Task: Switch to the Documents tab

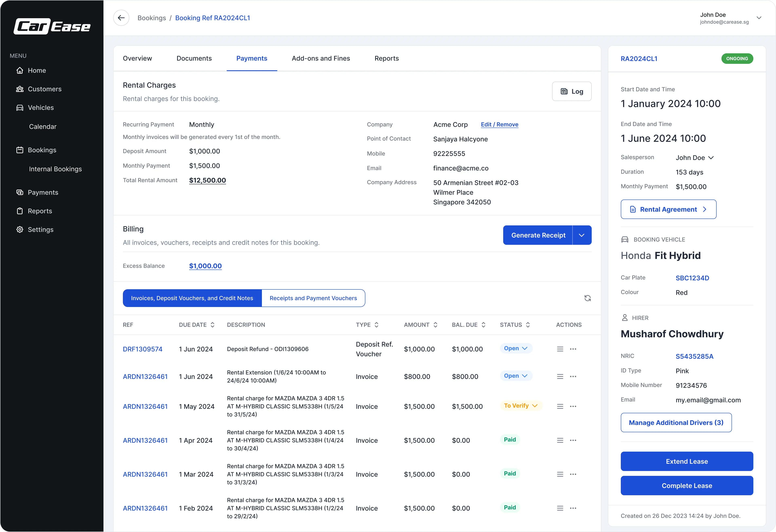Action: pos(194,58)
